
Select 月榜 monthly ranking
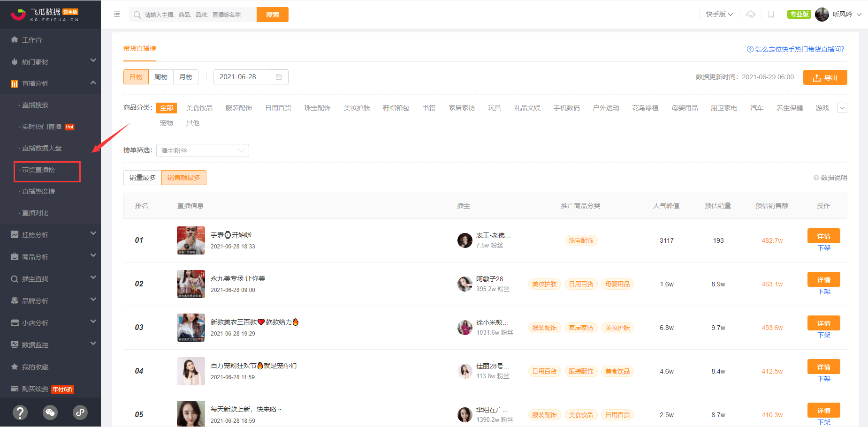[x=186, y=77]
